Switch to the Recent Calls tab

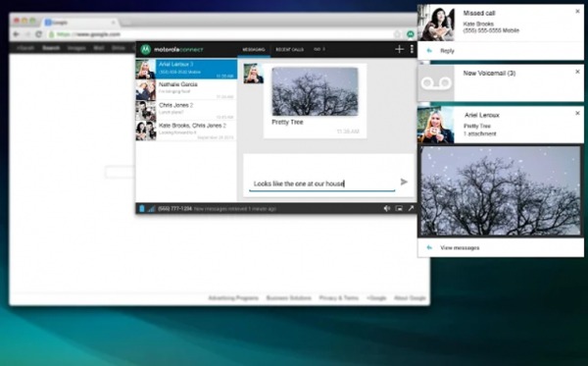tap(289, 49)
